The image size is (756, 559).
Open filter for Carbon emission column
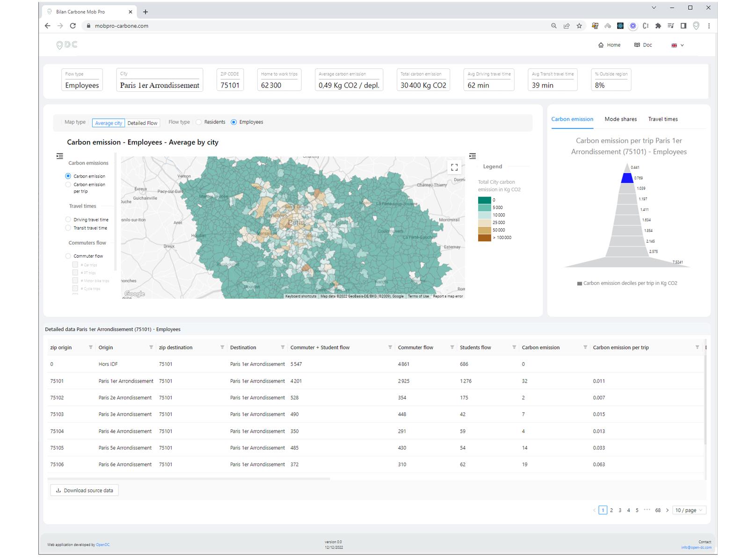point(585,347)
